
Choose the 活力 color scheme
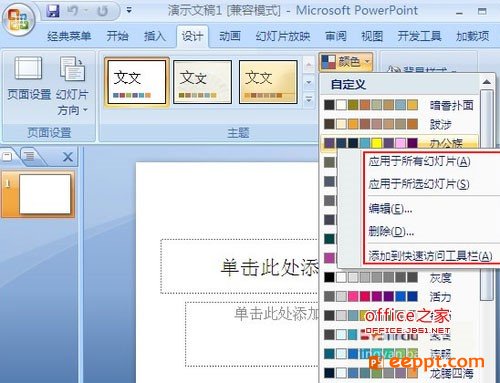[400, 296]
